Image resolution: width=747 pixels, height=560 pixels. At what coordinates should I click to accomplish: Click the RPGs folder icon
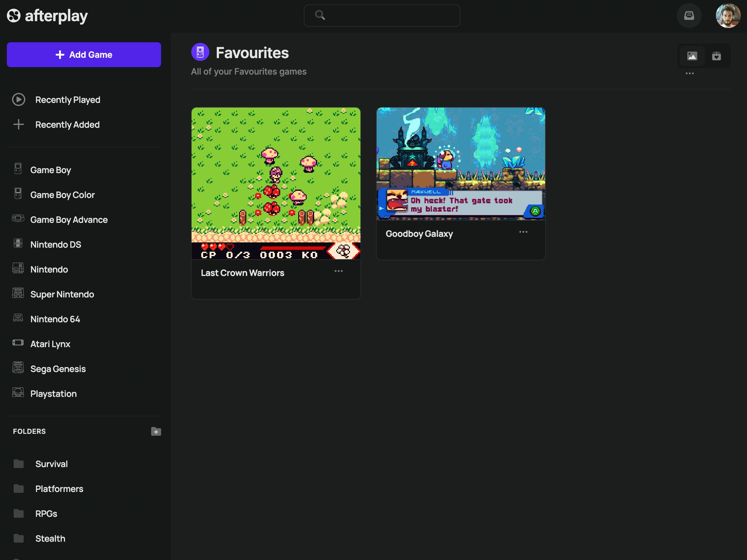click(19, 513)
